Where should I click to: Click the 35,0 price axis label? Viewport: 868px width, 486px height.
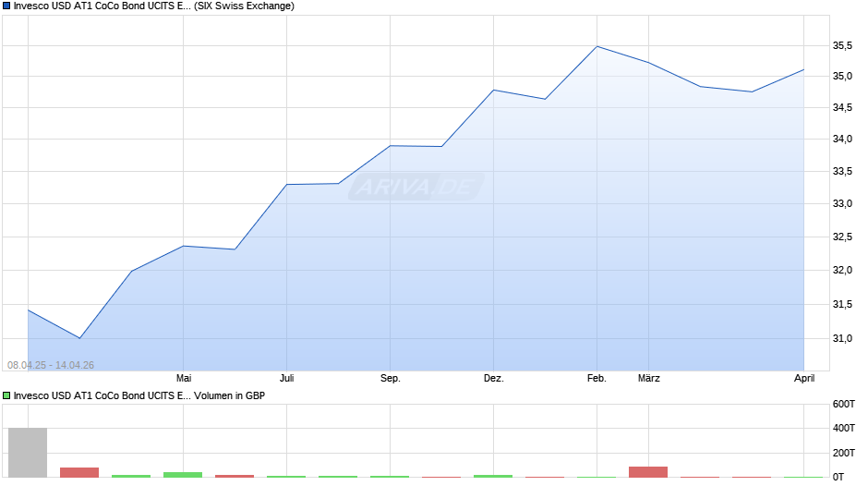[x=842, y=77]
